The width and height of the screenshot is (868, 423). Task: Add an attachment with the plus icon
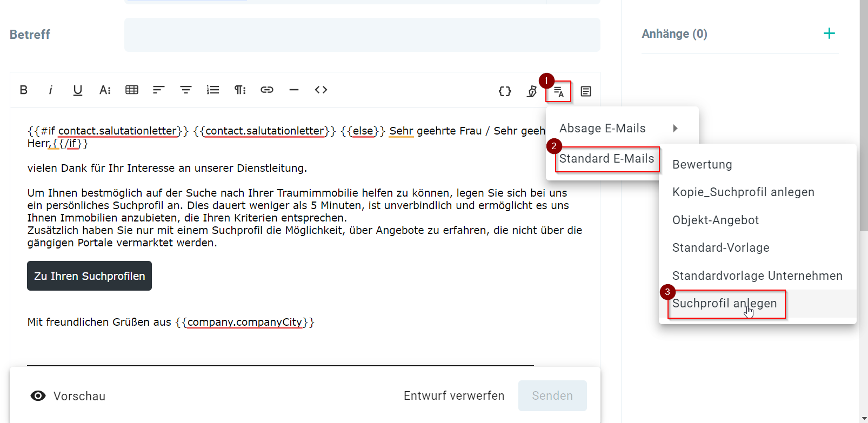click(x=829, y=33)
